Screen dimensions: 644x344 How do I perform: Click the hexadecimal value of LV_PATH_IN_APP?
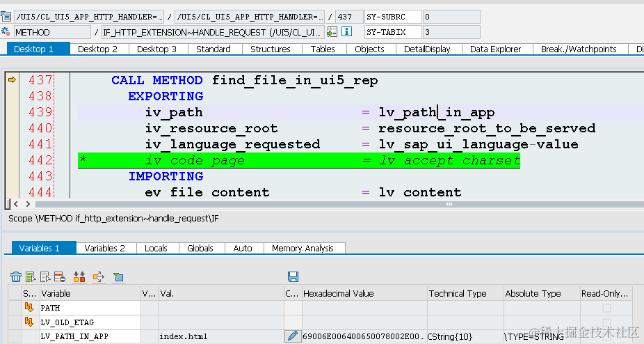pyautogui.click(x=364, y=336)
